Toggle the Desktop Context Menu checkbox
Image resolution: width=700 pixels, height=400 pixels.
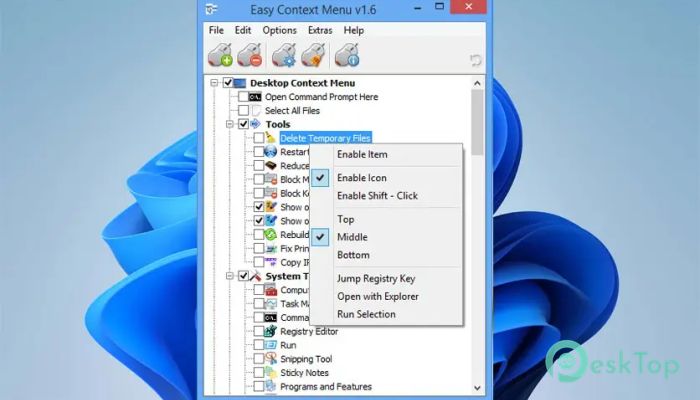228,83
